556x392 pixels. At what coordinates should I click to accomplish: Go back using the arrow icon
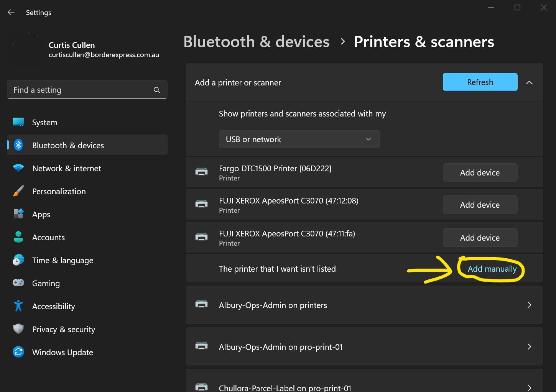[x=11, y=12]
